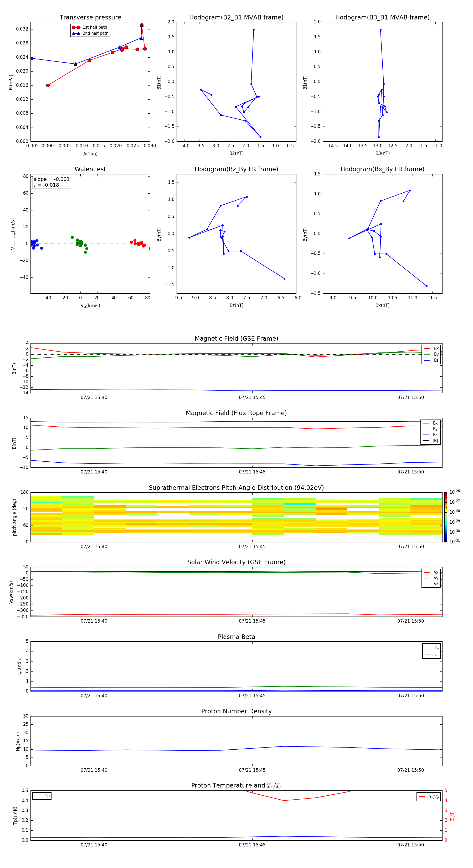Viewport: 473px width, 868px height.
Task: Click the "pitch angle (deg)" y-axis label
Action: [14, 517]
